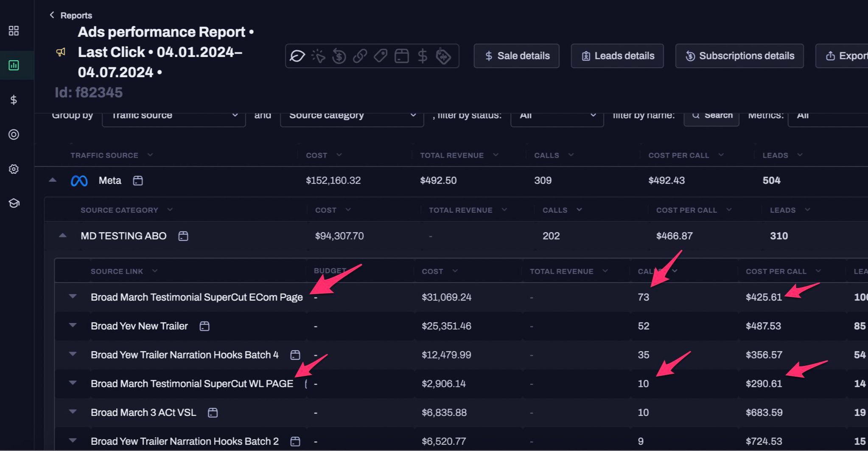The width and height of the screenshot is (868, 451).
Task: Open the calendar icon next to Meta
Action: pos(138,180)
